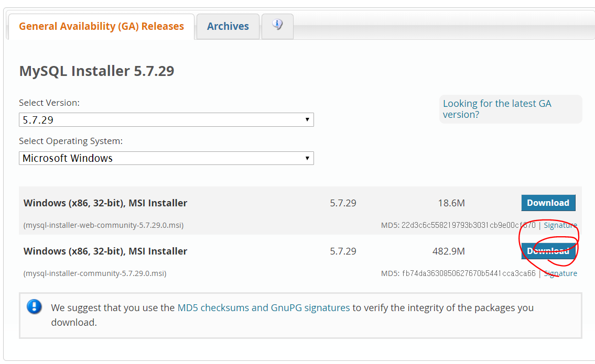Viewport: 595px width, 364px height.
Task: Click version 5.7.29 in the 482.9M row
Action: click(x=343, y=251)
